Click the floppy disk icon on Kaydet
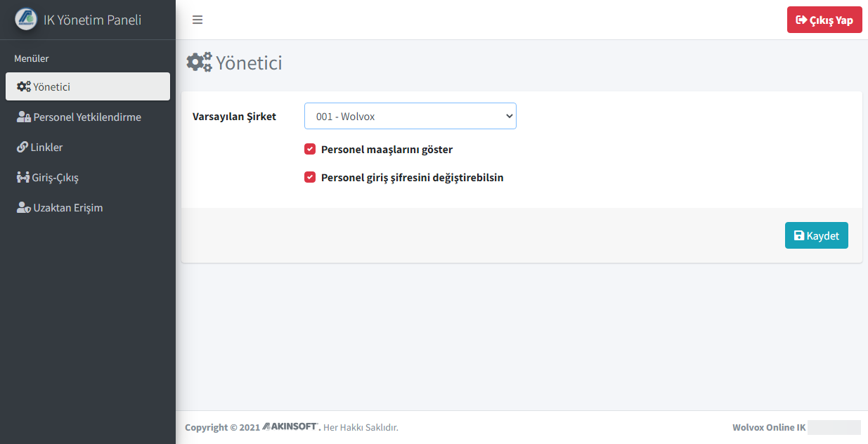Viewport: 868px width, 444px height. pyautogui.click(x=799, y=235)
